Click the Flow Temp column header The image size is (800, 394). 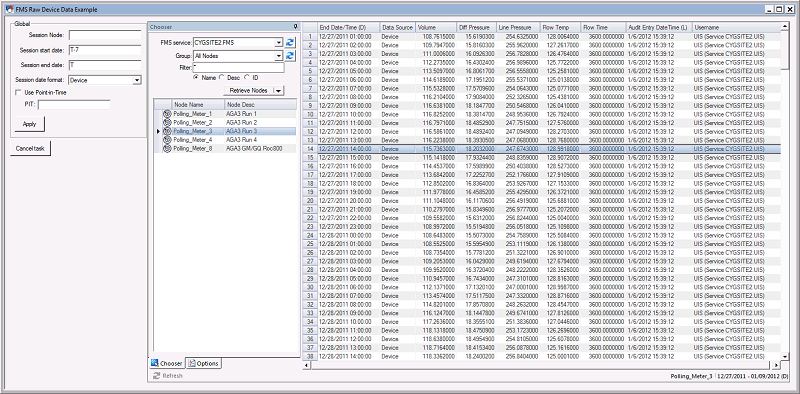point(560,27)
